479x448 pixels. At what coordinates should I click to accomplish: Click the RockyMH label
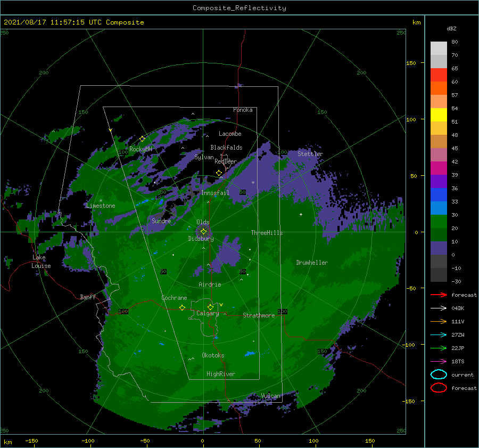pyautogui.click(x=141, y=149)
